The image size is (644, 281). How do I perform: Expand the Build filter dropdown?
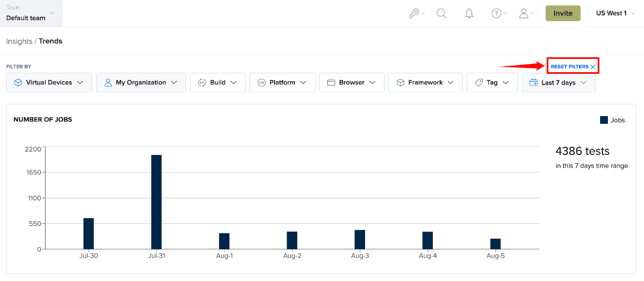[x=218, y=82]
